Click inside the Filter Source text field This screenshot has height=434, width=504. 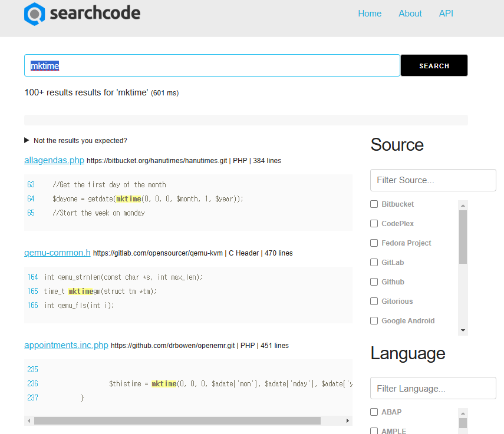[433, 180]
